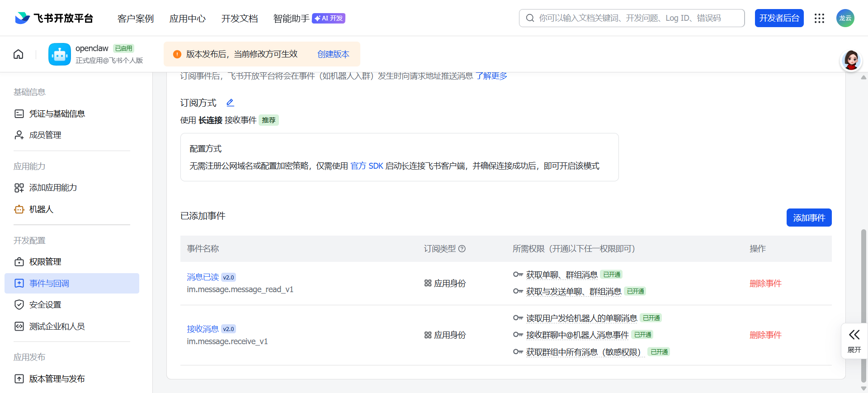Click the 龙云 user avatar
The height and width of the screenshot is (393, 868).
coord(845,18)
